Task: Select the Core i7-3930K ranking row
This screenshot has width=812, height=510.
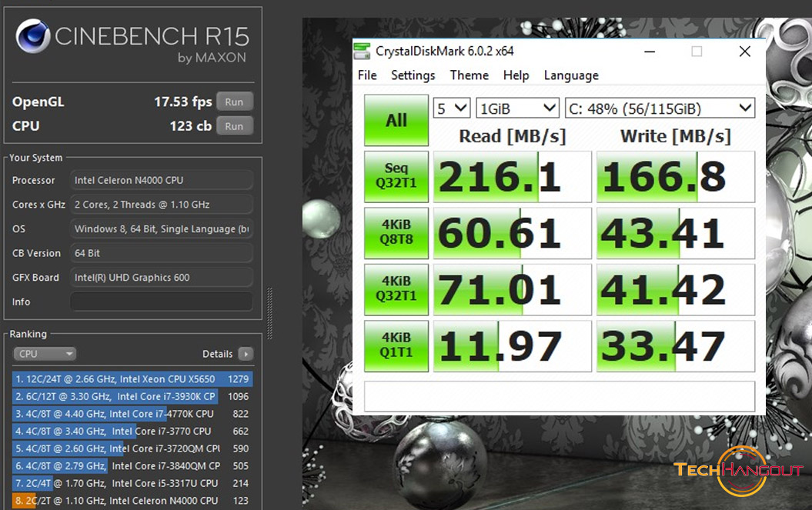Action: click(x=132, y=397)
